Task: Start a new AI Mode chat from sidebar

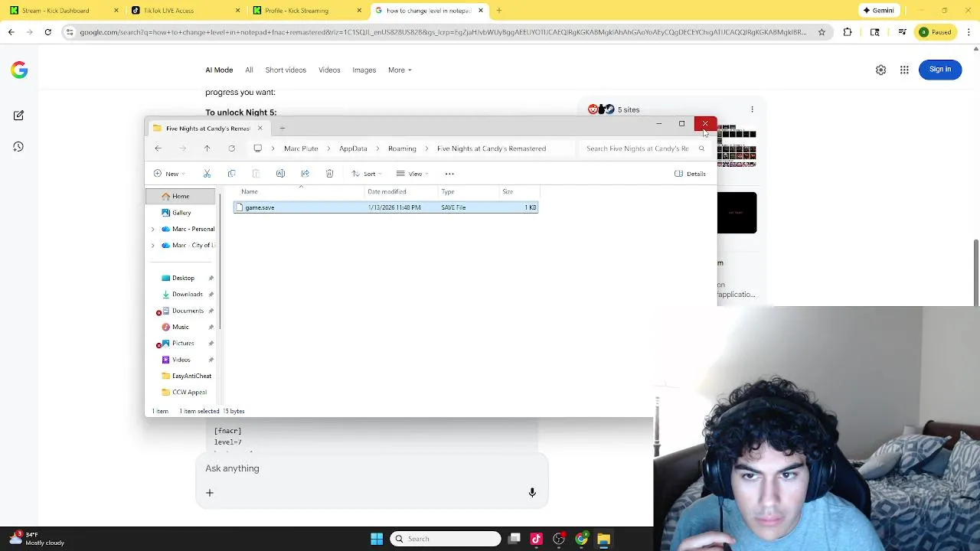Action: [18, 116]
